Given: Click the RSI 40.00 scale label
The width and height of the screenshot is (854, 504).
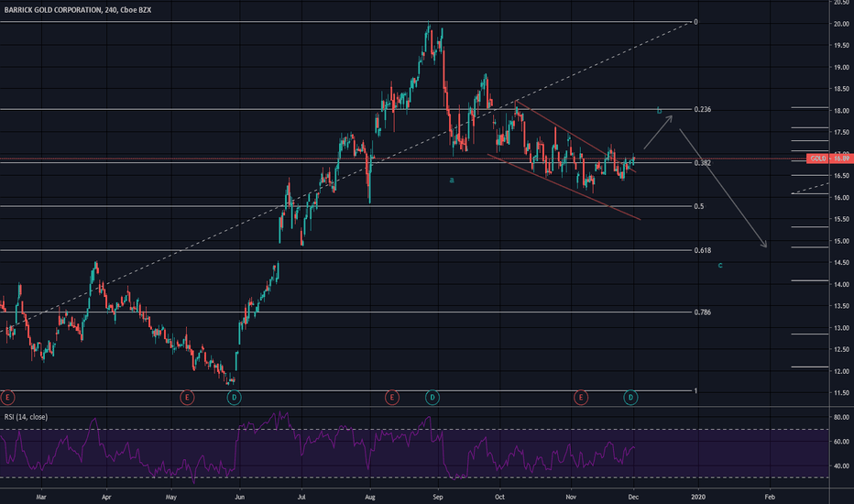Looking at the screenshot, I should tap(841, 466).
